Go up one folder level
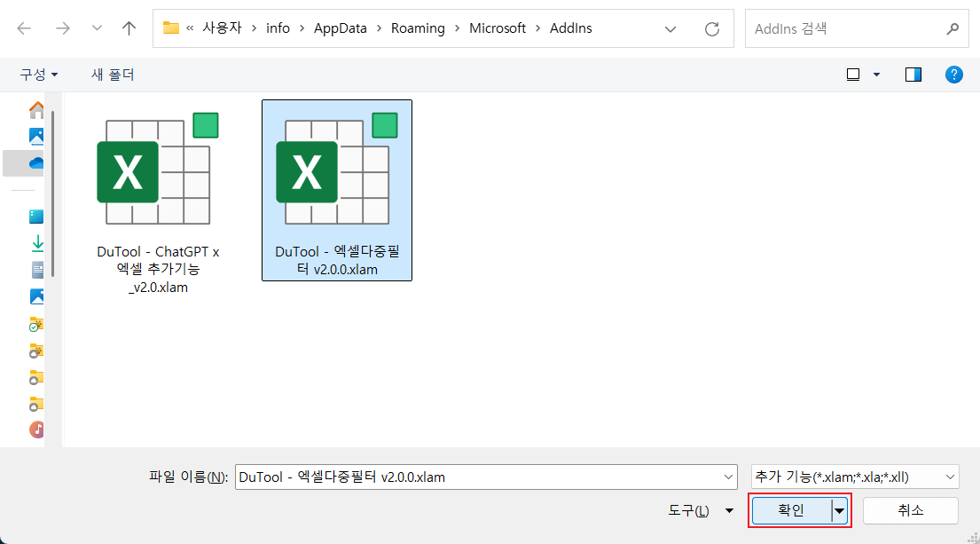The height and width of the screenshot is (544, 980). coord(129,28)
